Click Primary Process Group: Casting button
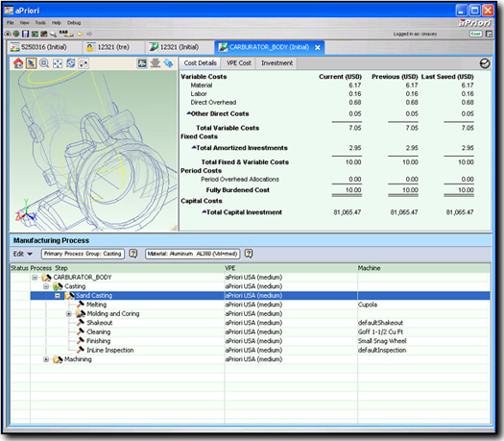This screenshot has height=441, width=504. [83, 254]
